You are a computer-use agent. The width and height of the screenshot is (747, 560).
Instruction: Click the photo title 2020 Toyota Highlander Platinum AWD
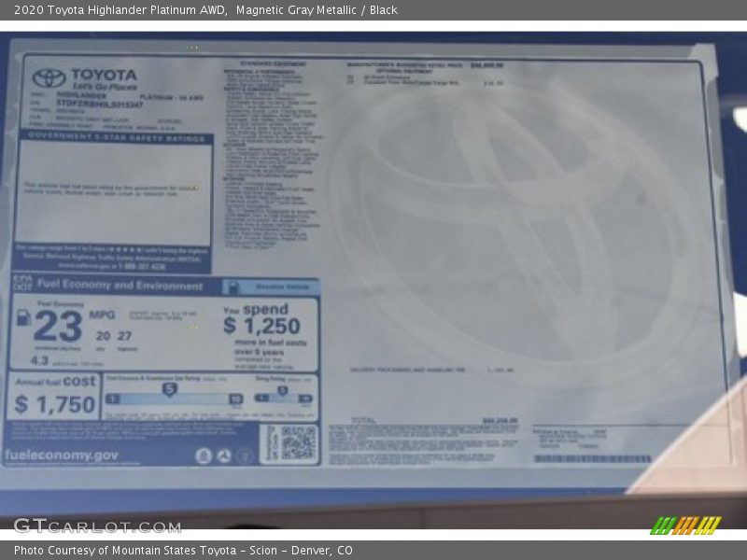coord(120,10)
